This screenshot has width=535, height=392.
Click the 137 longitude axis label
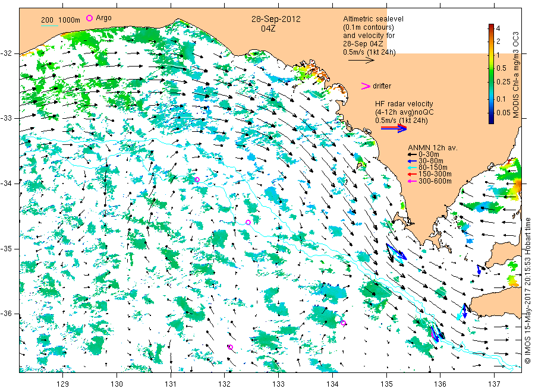(x=495, y=384)
